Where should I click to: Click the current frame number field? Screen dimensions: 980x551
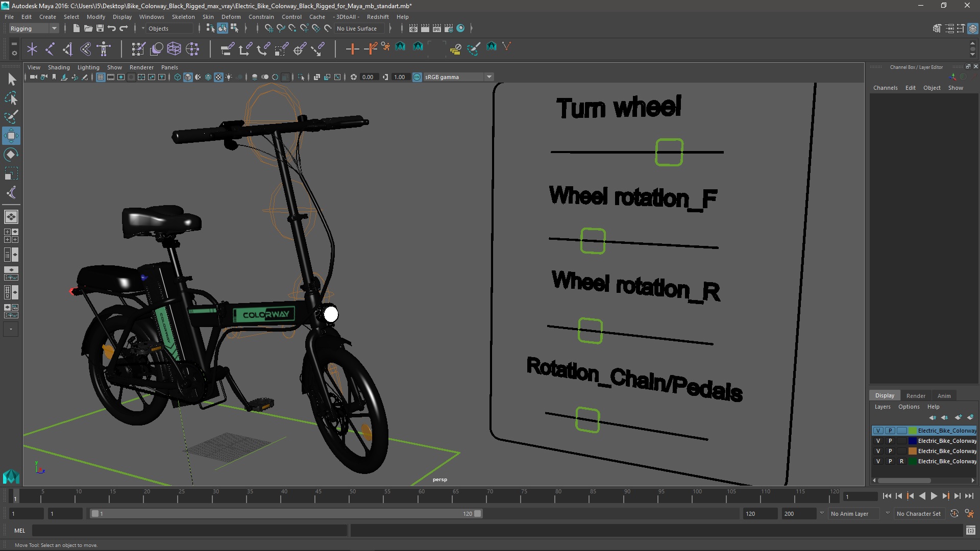[x=860, y=496]
